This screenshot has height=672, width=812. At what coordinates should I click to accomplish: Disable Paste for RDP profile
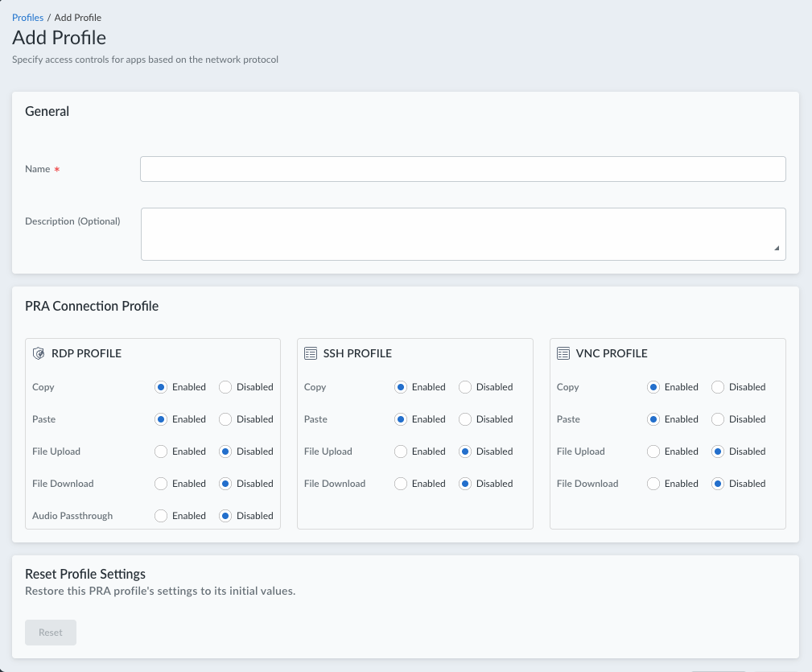click(x=225, y=419)
